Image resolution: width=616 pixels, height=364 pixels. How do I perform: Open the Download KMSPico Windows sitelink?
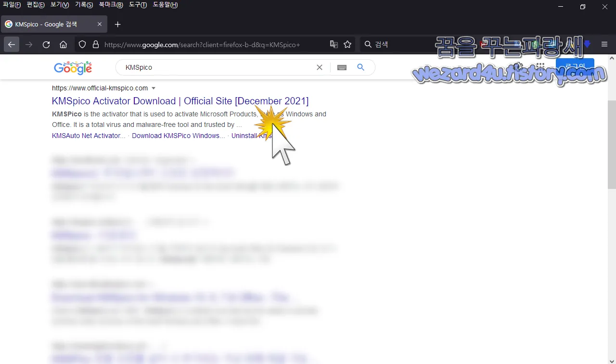pyautogui.click(x=179, y=136)
